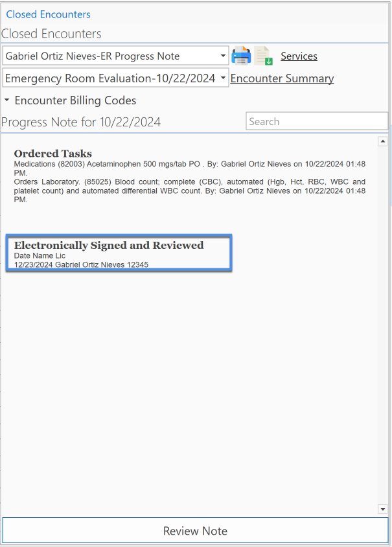The height and width of the screenshot is (547, 392).
Task: Click the Search input field
Action: [317, 121]
